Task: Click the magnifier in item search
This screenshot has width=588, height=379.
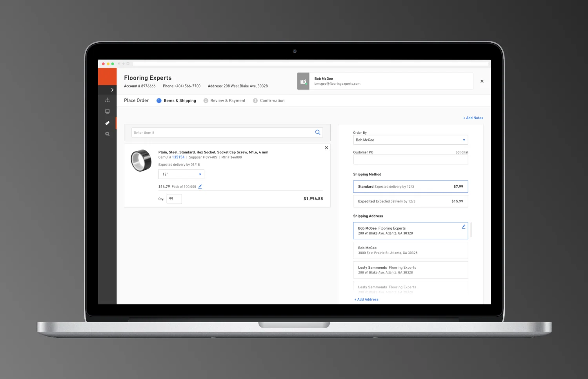Action: (318, 133)
